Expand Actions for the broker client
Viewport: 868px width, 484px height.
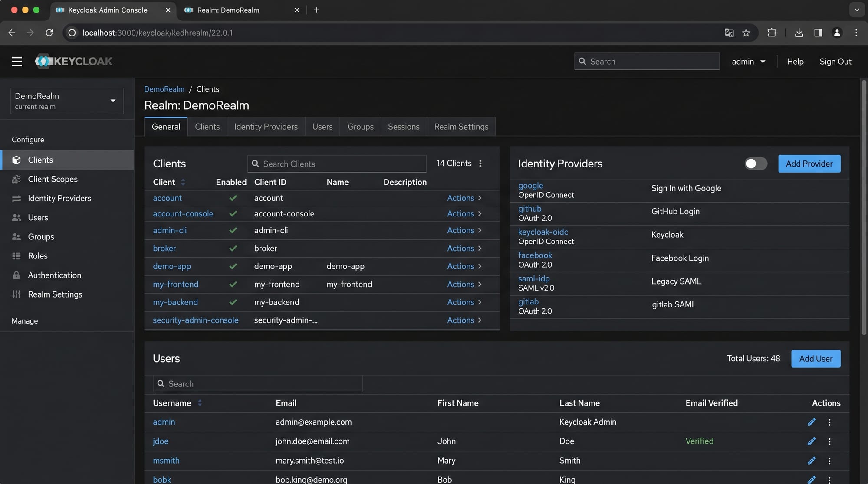tap(464, 249)
